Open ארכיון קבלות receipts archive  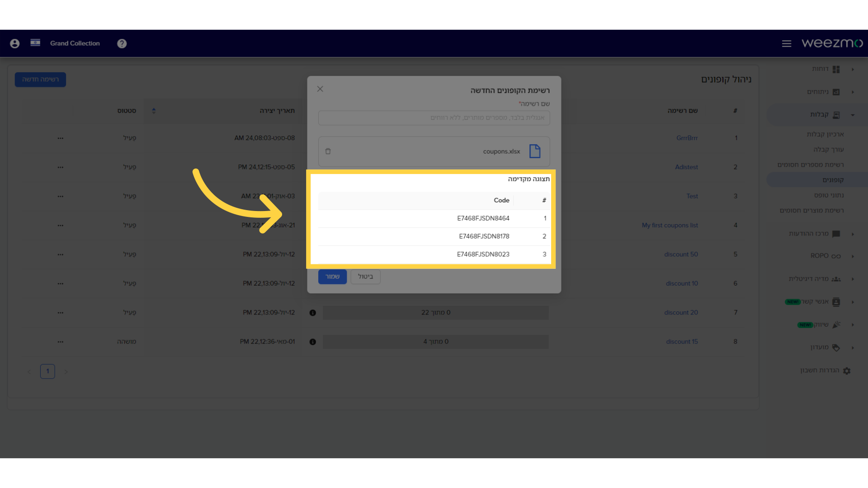coord(826,134)
